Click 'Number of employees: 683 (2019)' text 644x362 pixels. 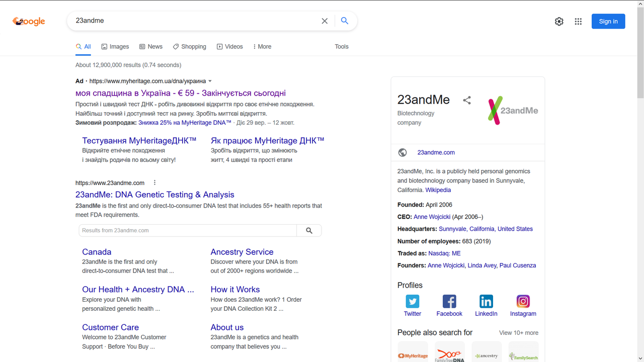tap(444, 241)
